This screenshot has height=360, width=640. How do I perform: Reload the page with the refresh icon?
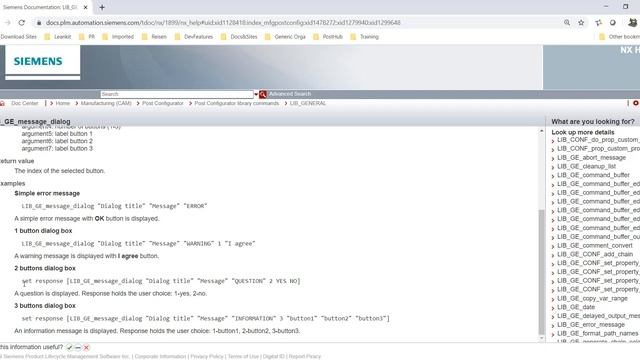point(22,22)
